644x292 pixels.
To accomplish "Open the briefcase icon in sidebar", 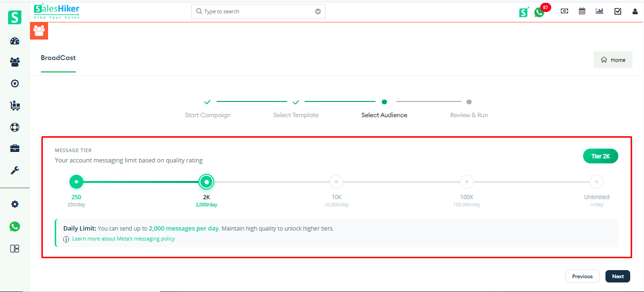I will pyautogui.click(x=15, y=149).
